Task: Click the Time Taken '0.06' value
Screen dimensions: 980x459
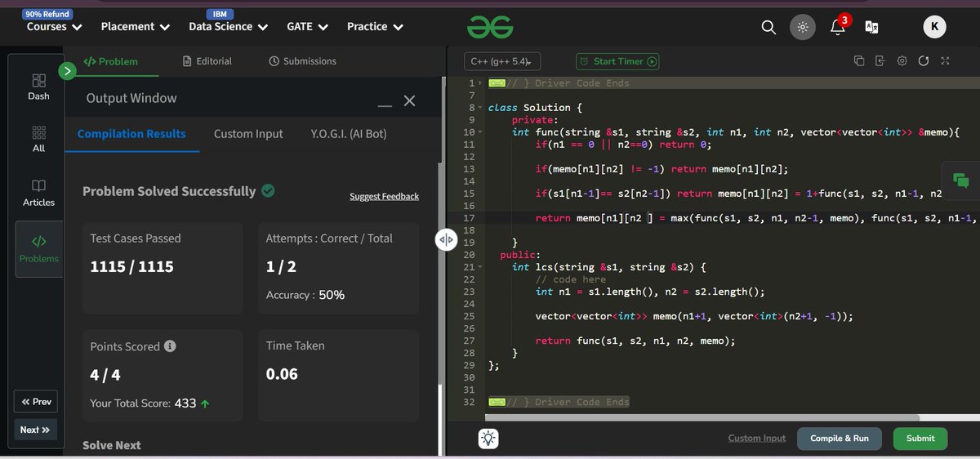Action: click(282, 374)
